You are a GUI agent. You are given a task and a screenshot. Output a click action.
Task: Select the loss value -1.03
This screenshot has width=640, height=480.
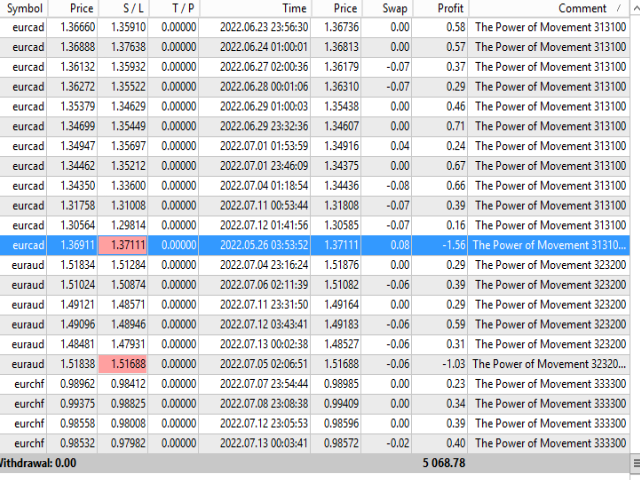point(454,364)
